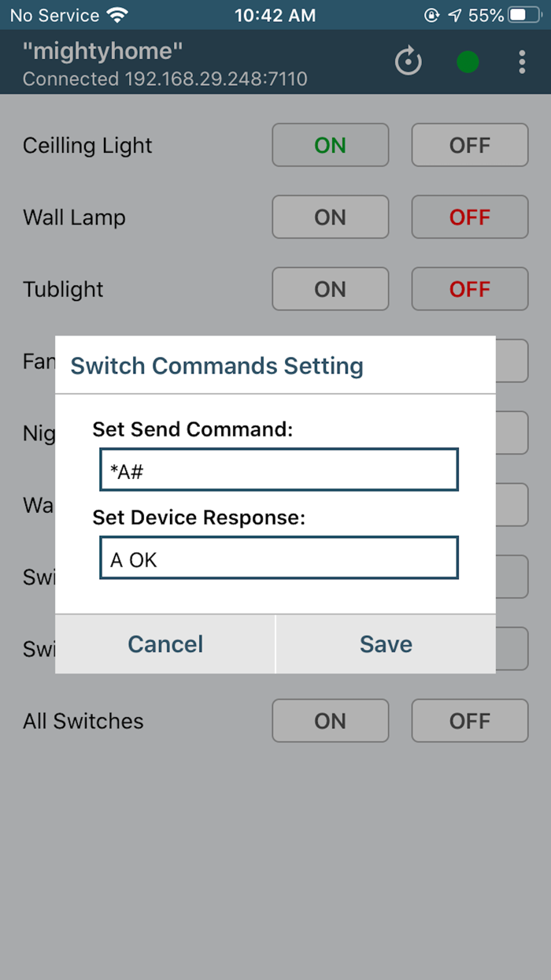Image resolution: width=551 pixels, height=980 pixels.
Task: Turn OFF All Switches
Action: (x=469, y=720)
